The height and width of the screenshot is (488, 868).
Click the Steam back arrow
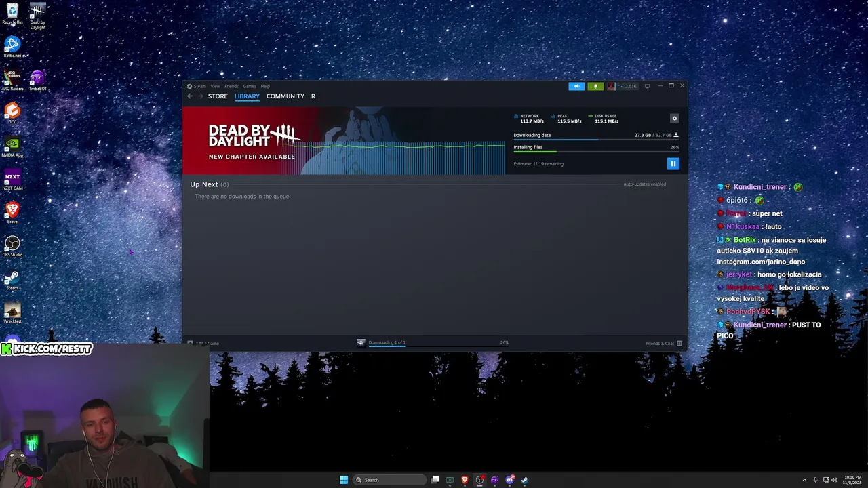(190, 96)
